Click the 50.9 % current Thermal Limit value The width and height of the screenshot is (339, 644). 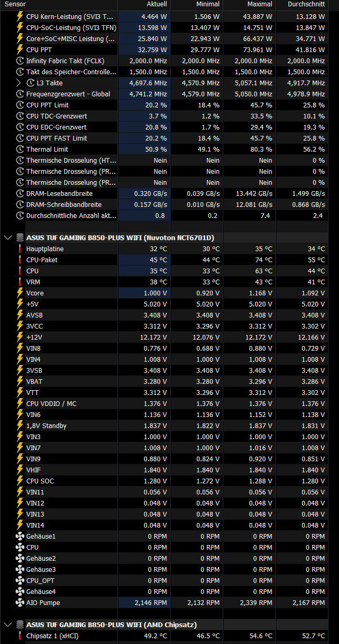(x=156, y=149)
